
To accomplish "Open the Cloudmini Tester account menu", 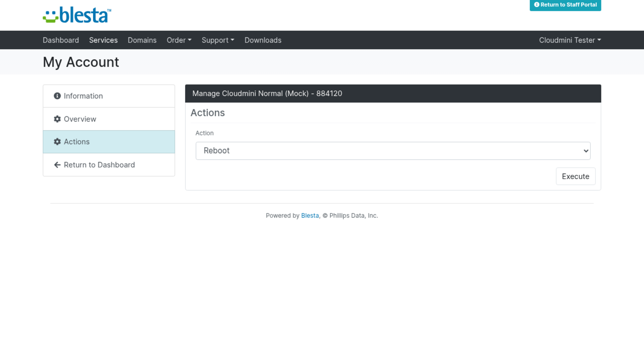I will point(570,40).
